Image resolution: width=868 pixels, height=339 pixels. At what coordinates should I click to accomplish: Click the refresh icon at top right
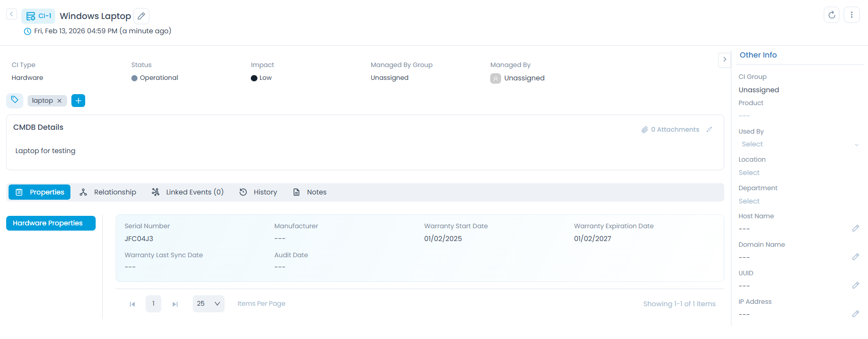coord(831,15)
